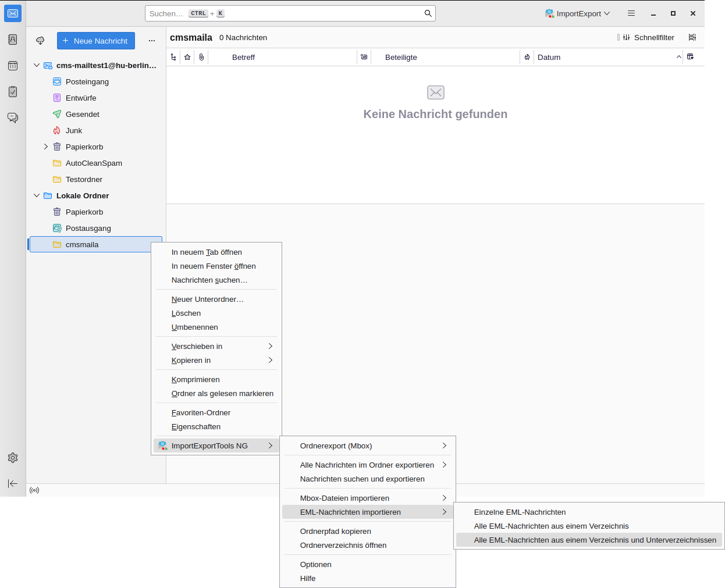Open the Chat sidebar icon
This screenshot has width=725, height=588.
13,118
